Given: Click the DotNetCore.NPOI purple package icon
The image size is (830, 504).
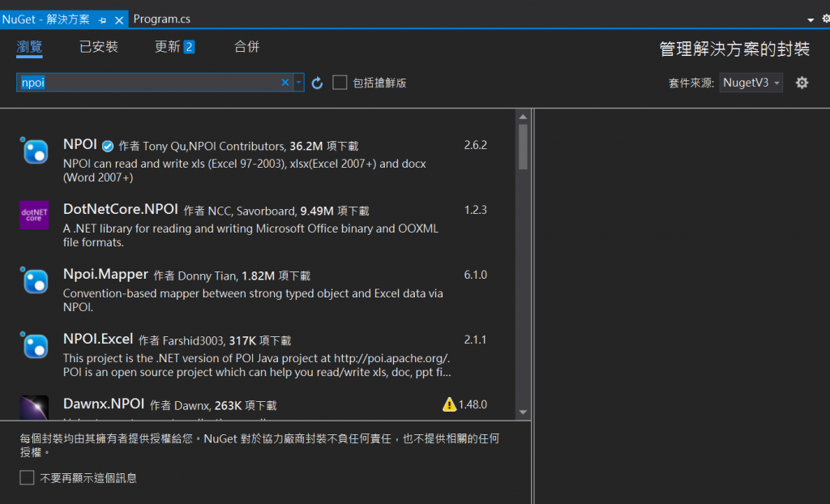Looking at the screenshot, I should pos(34,215).
